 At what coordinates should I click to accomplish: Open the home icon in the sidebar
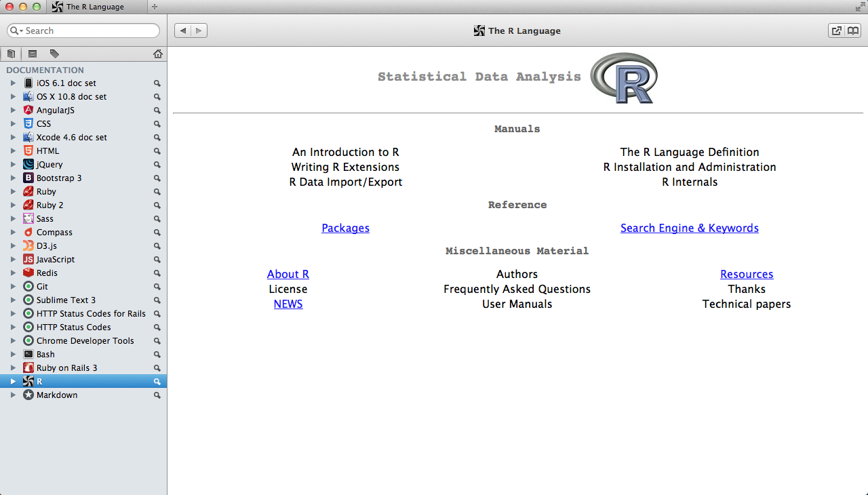pos(157,54)
